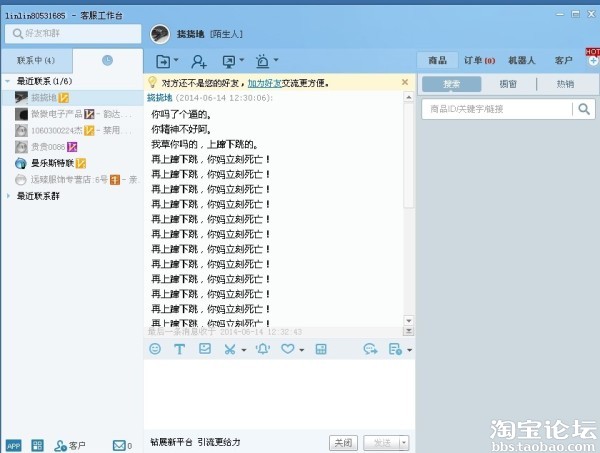
Task: Click the heart icon in chat toolbar
Action: [288, 349]
